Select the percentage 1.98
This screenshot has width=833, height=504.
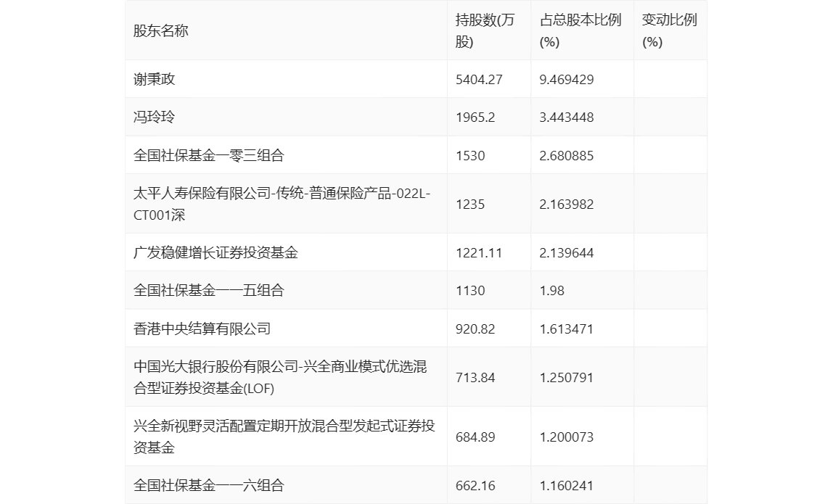coord(551,291)
